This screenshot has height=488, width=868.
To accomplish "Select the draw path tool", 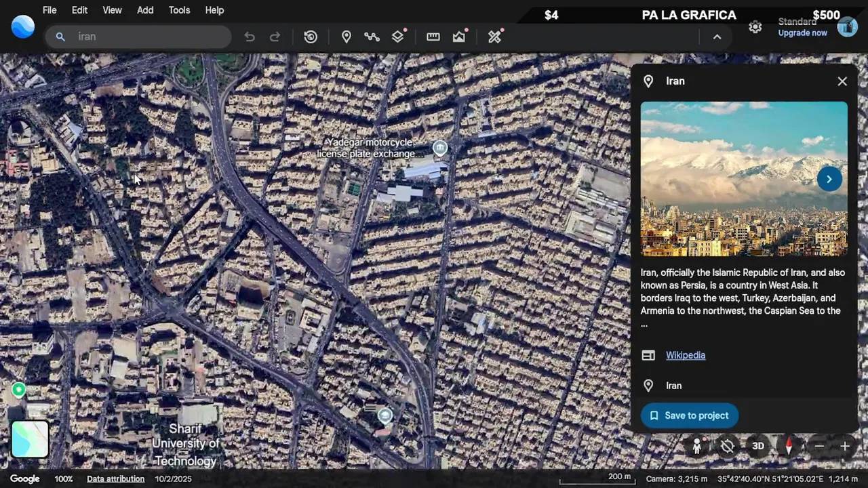I will pyautogui.click(x=372, y=37).
